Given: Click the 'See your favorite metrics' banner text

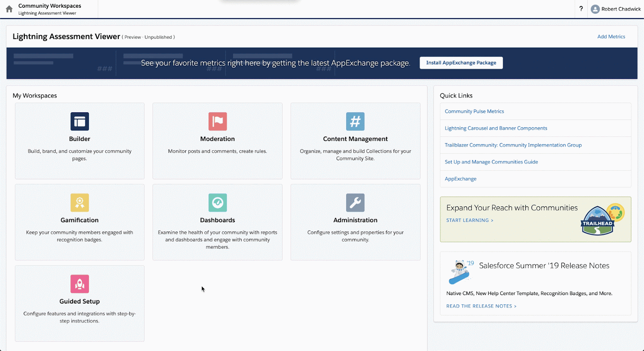Looking at the screenshot, I should [x=276, y=63].
